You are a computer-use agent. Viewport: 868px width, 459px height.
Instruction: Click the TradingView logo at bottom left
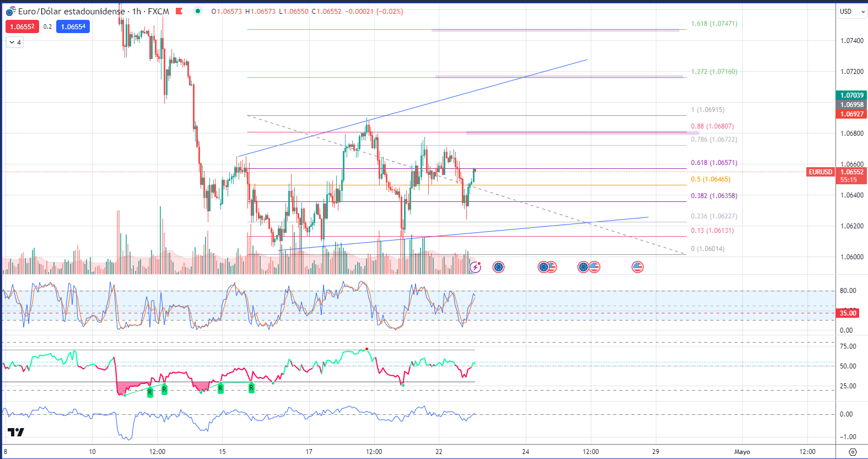[16, 432]
